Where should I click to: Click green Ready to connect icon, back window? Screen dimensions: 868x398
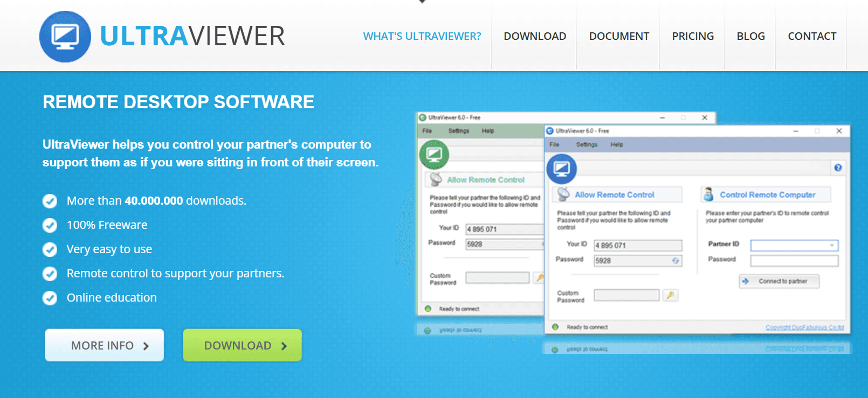click(x=428, y=309)
